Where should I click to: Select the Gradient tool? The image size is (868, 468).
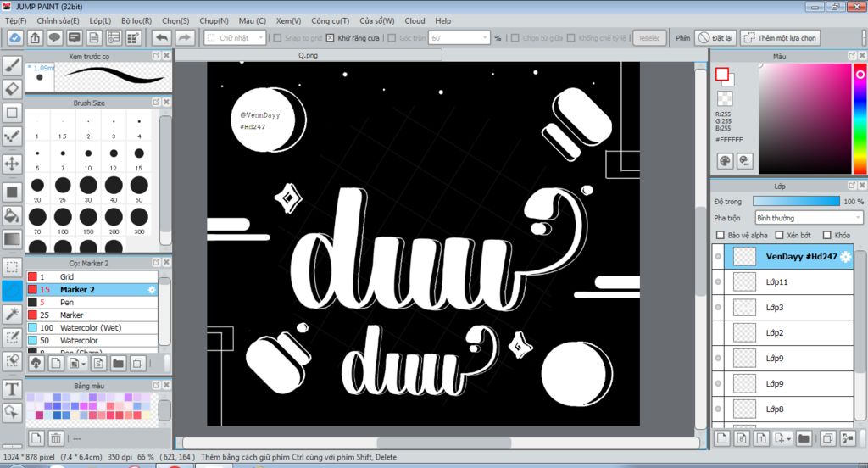coord(12,239)
